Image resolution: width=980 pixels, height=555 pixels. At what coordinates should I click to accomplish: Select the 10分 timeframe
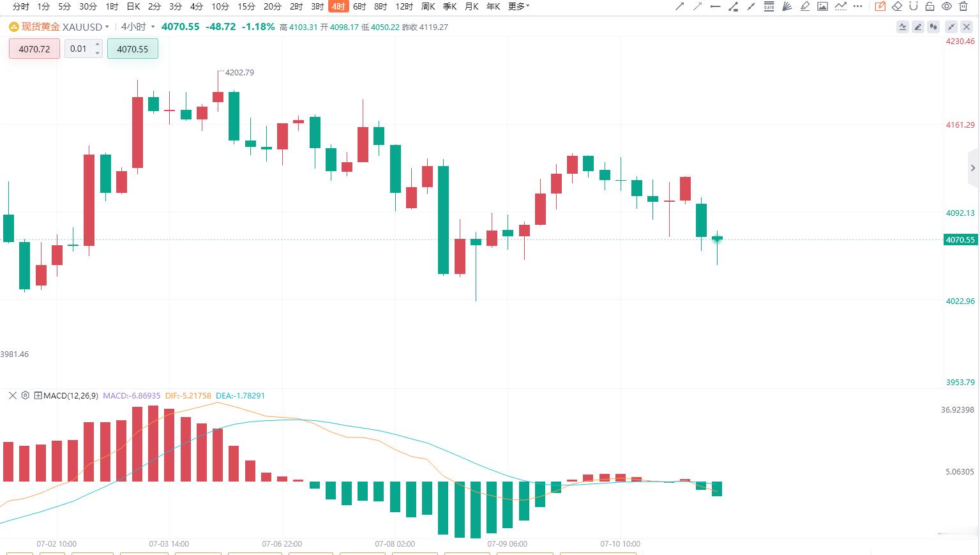coord(220,6)
